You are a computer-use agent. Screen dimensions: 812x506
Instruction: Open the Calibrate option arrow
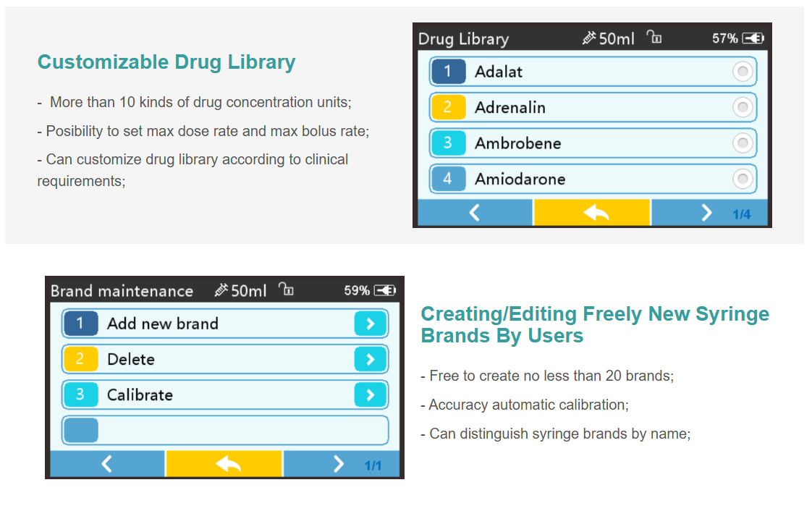pyautogui.click(x=371, y=395)
